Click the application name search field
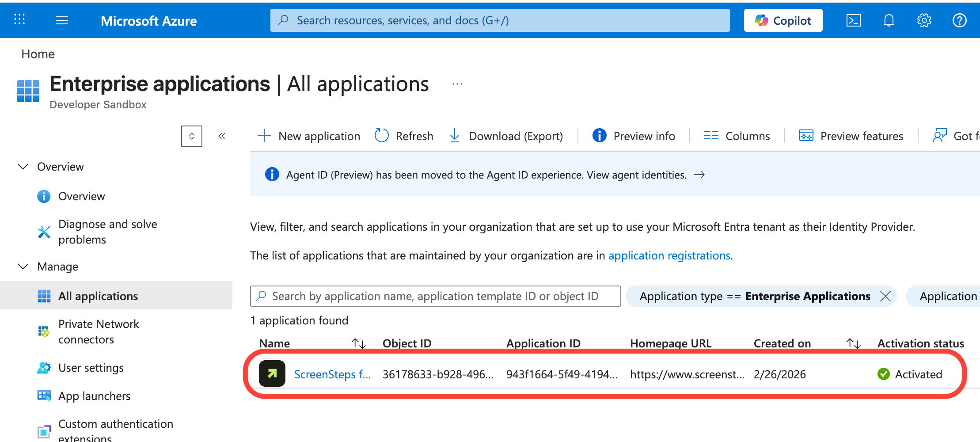The height and width of the screenshot is (442, 980). coord(435,296)
